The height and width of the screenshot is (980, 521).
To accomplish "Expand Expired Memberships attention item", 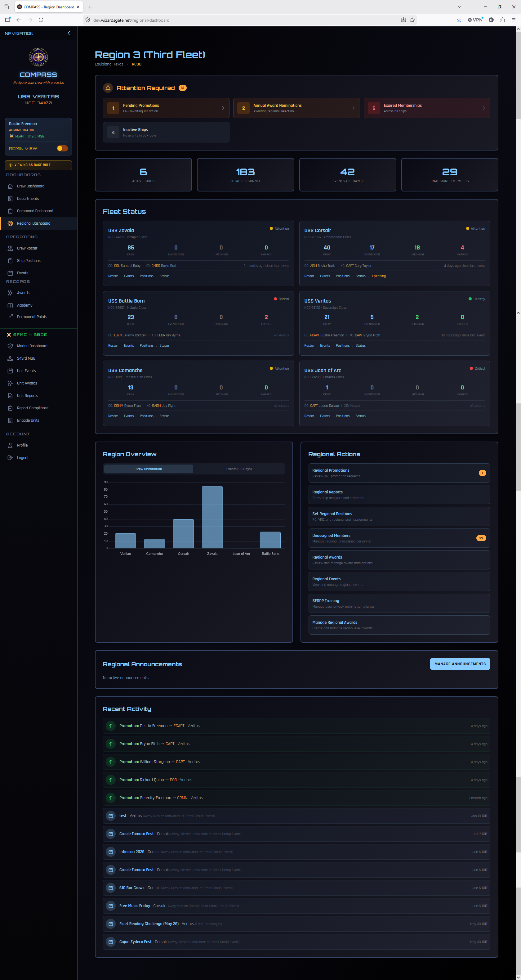I will tap(427, 108).
